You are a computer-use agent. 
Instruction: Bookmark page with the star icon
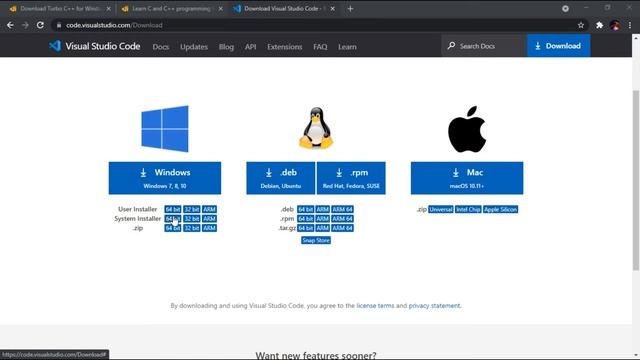(x=581, y=25)
